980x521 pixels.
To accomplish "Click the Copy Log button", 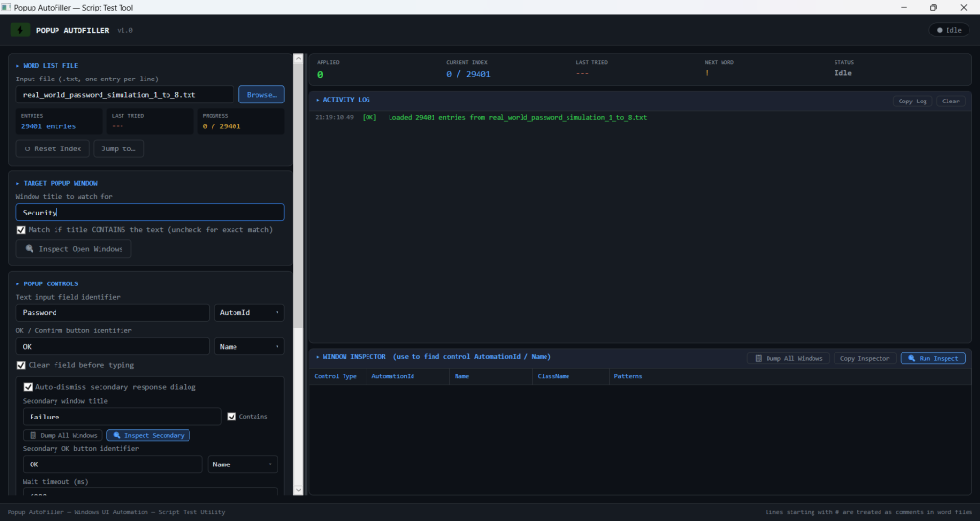I will pyautogui.click(x=912, y=102).
